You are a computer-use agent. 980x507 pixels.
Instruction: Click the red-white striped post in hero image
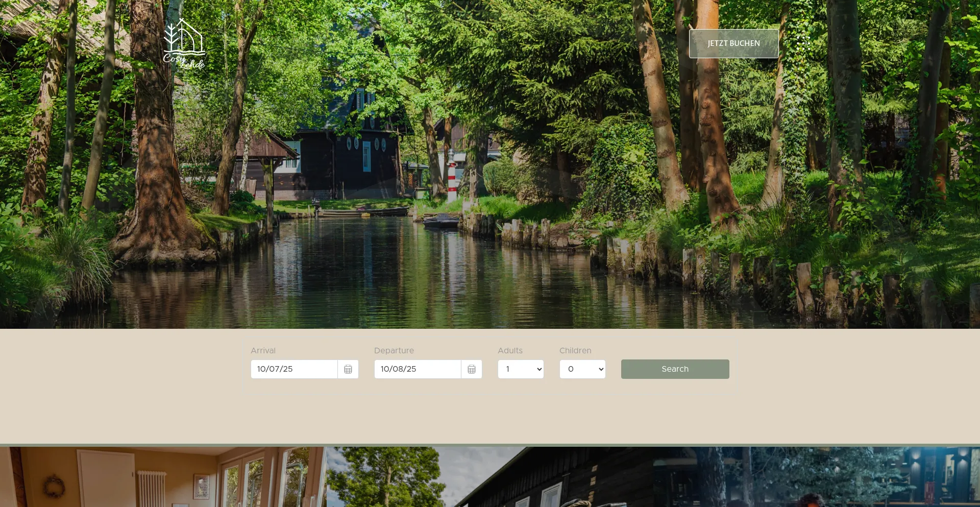click(x=452, y=181)
